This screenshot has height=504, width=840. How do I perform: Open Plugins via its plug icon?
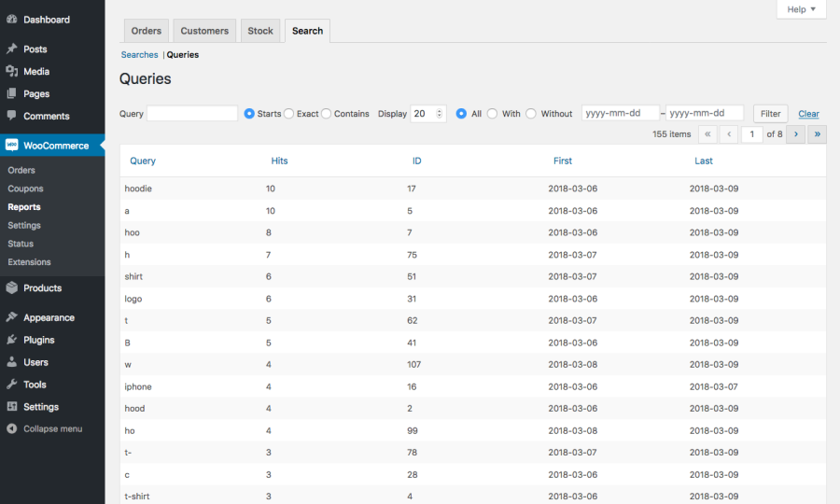pyautogui.click(x=11, y=341)
